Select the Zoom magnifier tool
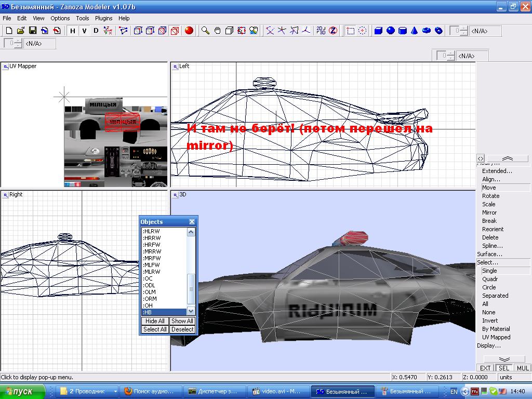 pos(205,31)
